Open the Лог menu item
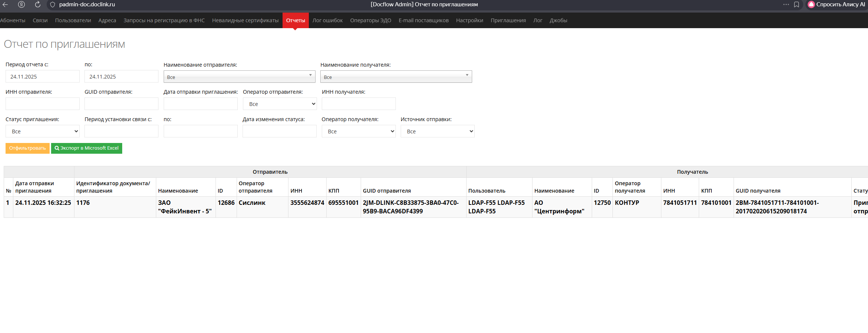Viewport: 868px width, 333px height. (x=538, y=20)
